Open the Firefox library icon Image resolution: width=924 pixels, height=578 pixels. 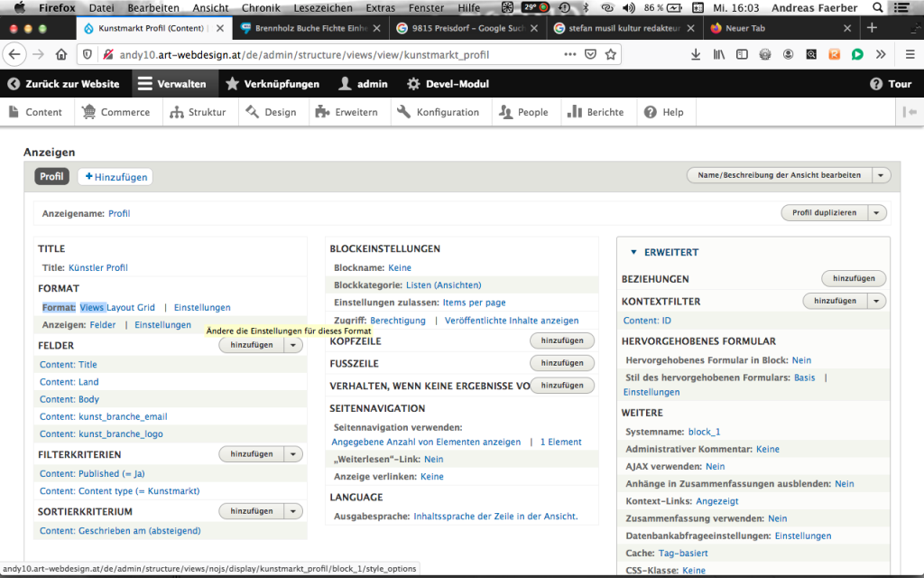point(719,54)
